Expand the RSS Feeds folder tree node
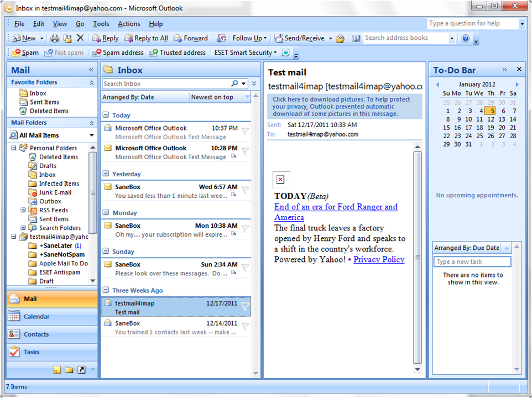This screenshot has width=532, height=398. tap(23, 210)
